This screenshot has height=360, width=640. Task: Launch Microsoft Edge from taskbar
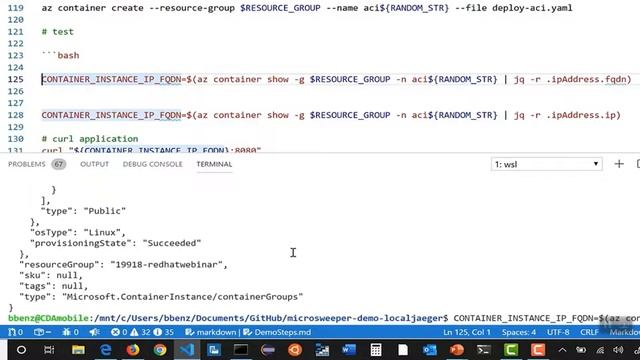tap(106, 350)
